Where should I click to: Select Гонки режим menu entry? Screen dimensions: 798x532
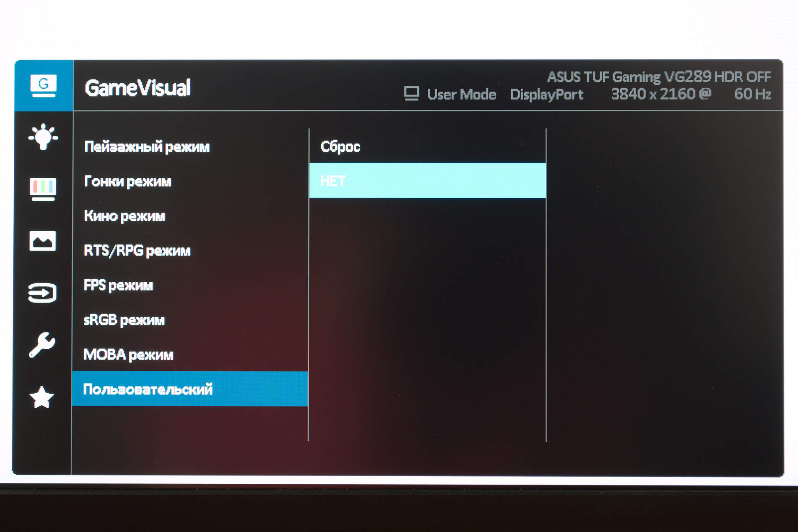(128, 181)
